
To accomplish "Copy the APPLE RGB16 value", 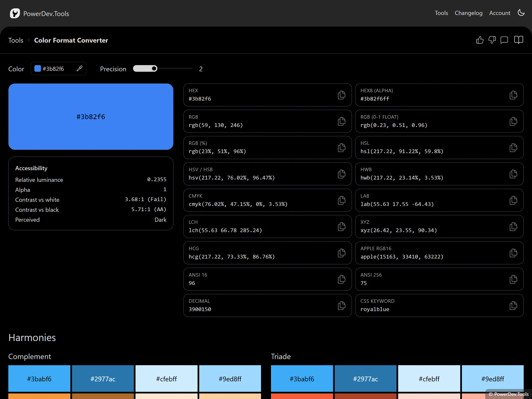I will pos(513,253).
